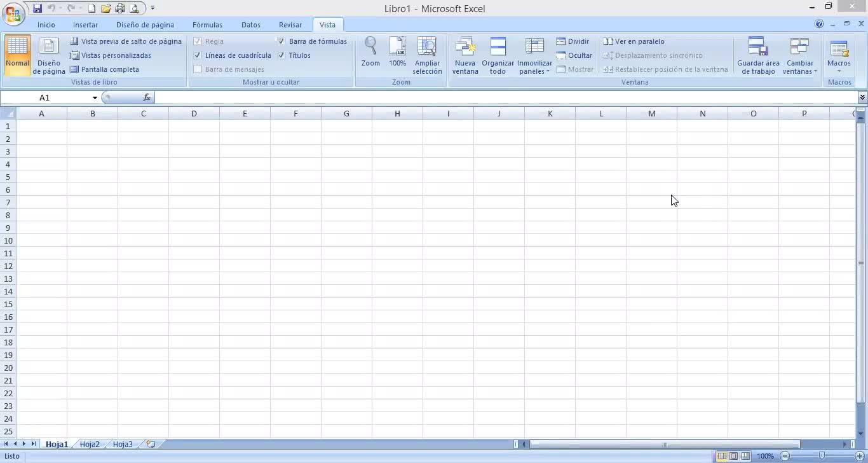This screenshot has width=868, height=463.
Task: Save the workbook from Quick Access toolbar
Action: point(37,8)
